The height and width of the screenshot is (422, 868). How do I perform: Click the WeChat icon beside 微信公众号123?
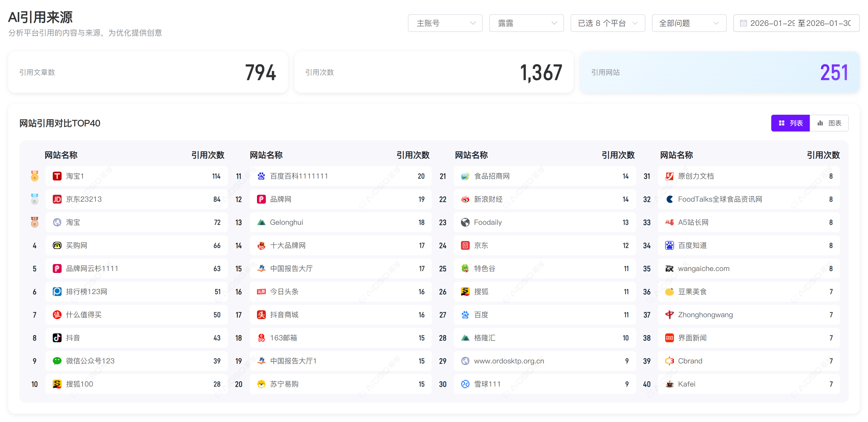[x=57, y=361]
